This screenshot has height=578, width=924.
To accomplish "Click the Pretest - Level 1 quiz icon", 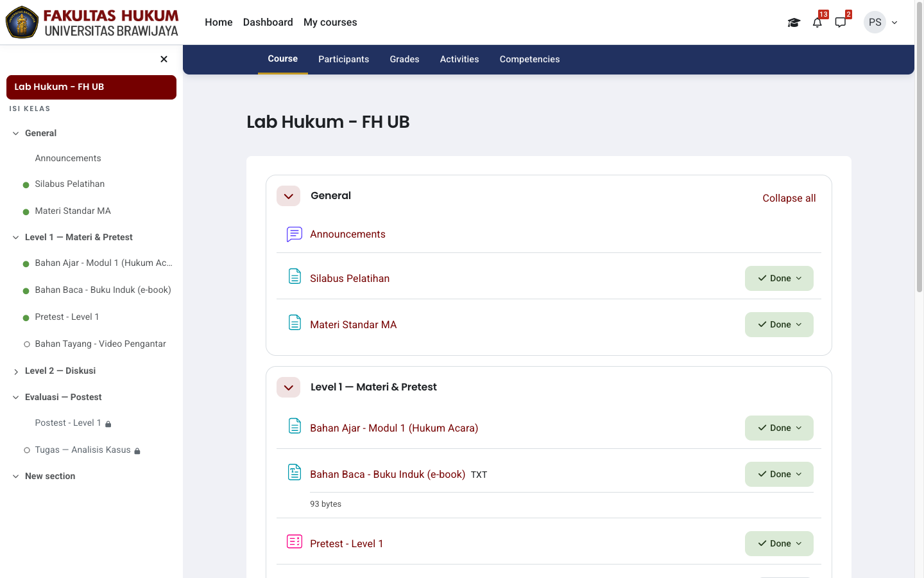I will (x=295, y=541).
